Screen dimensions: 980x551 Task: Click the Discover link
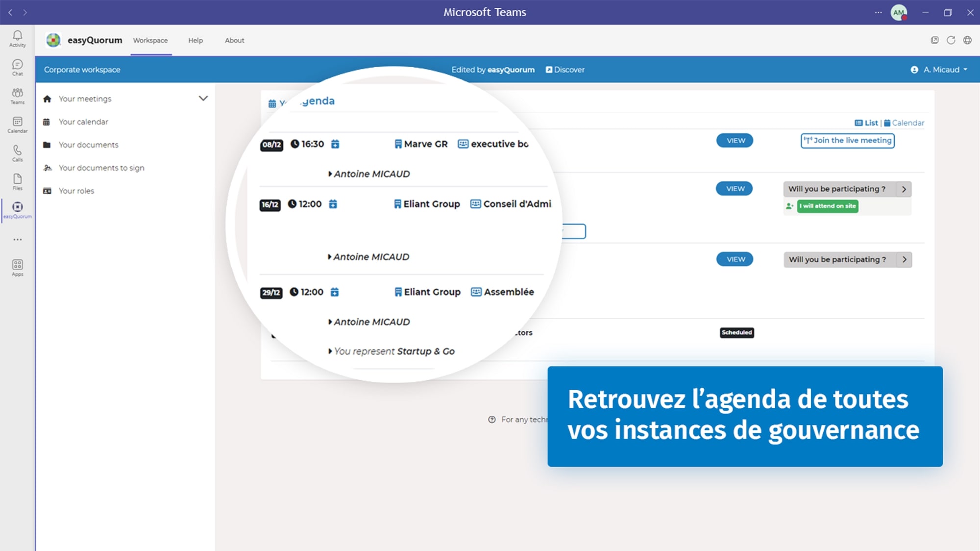coord(565,70)
